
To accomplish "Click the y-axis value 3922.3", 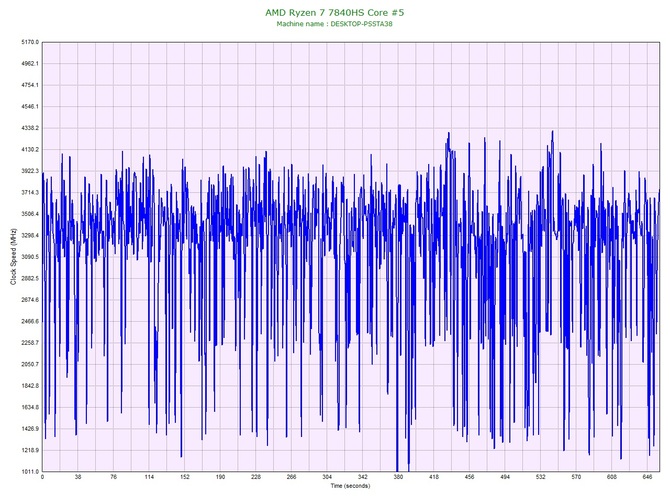I will coord(30,171).
